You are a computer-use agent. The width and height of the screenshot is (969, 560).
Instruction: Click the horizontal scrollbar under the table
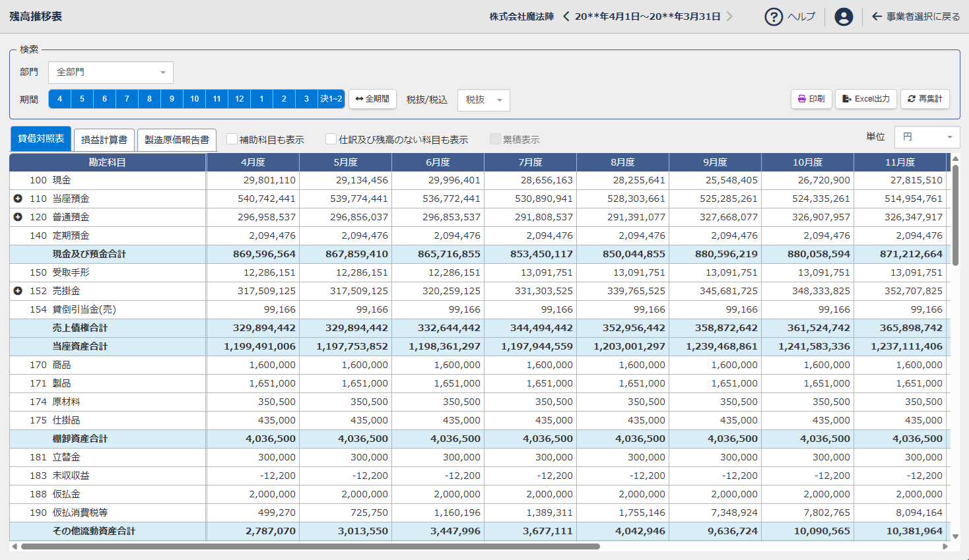tap(310, 546)
